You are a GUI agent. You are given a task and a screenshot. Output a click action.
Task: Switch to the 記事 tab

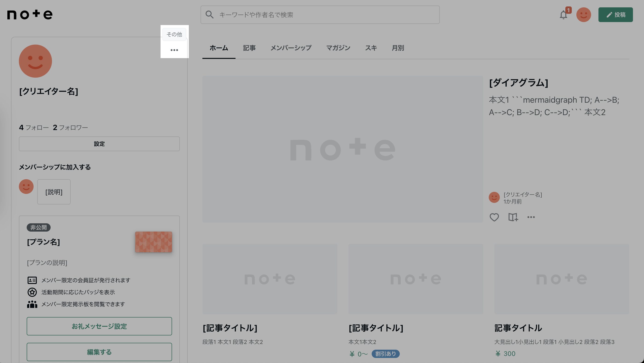[x=249, y=48]
